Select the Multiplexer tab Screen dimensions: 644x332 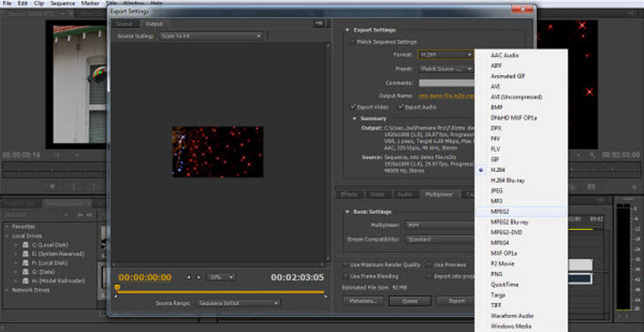tap(439, 194)
